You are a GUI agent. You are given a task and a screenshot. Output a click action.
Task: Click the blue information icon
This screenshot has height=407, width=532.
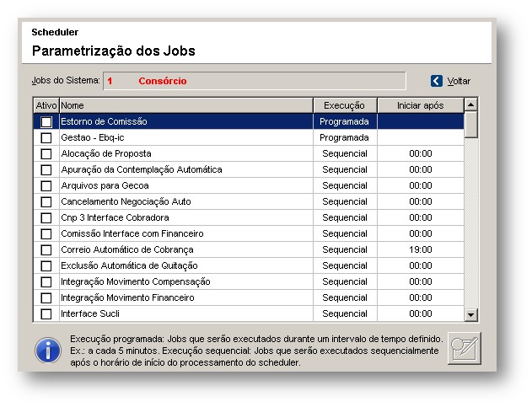[48, 351]
